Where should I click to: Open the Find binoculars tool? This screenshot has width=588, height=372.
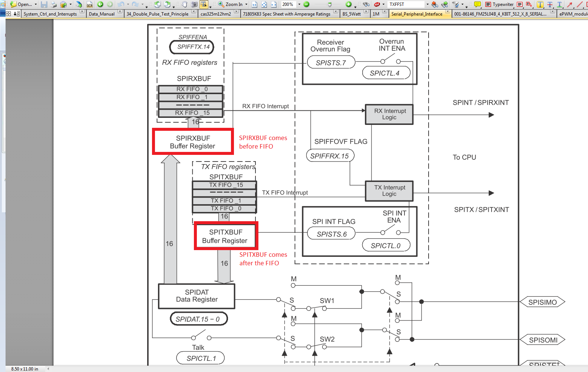(366, 4)
